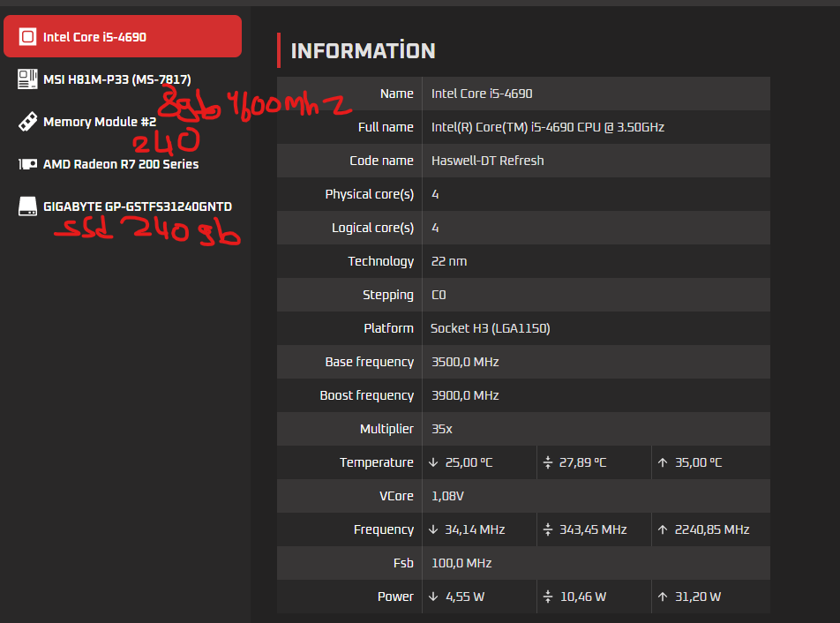Click Fsb value 100,0 MHz
Viewport: 840px width, 623px height.
click(x=461, y=563)
